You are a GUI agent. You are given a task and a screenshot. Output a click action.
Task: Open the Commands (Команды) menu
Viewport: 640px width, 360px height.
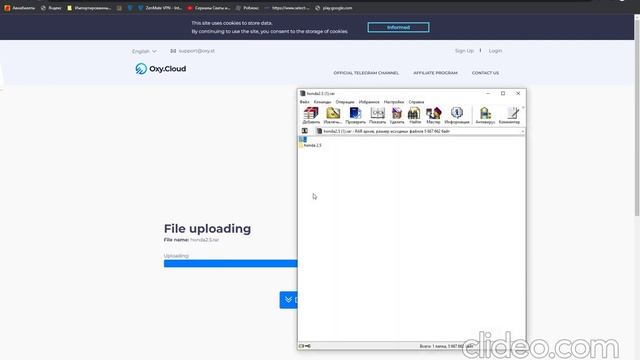click(322, 102)
